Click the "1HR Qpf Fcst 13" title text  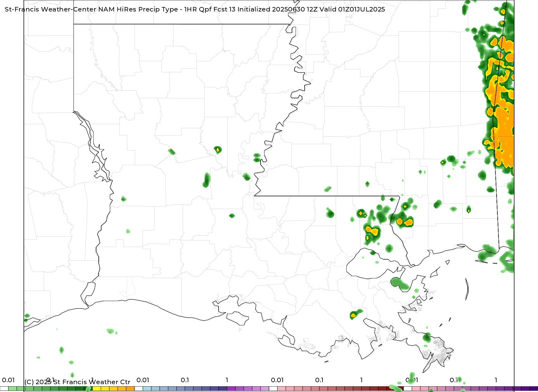210,9
